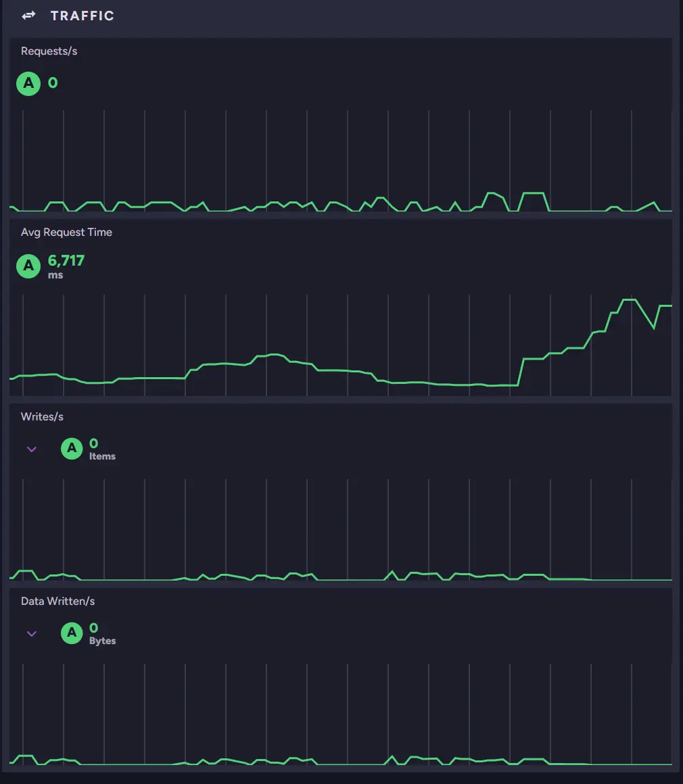Screen dimensions: 683x784
Task: Click the Avg Request Time label
Action: tap(66, 232)
